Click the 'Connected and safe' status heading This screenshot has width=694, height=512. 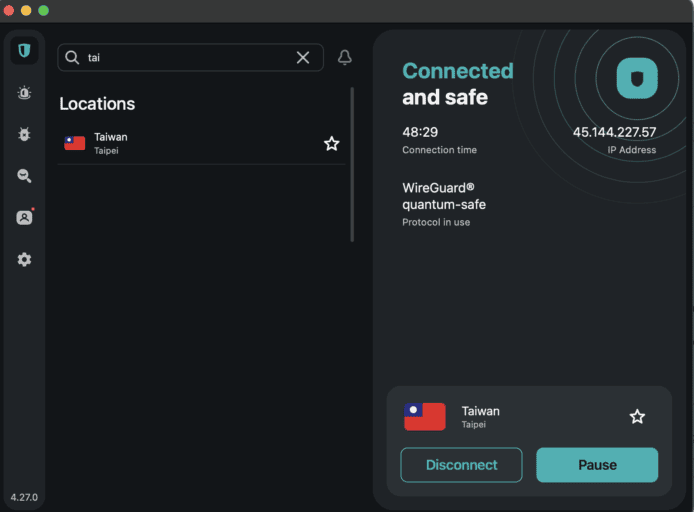coord(458,84)
